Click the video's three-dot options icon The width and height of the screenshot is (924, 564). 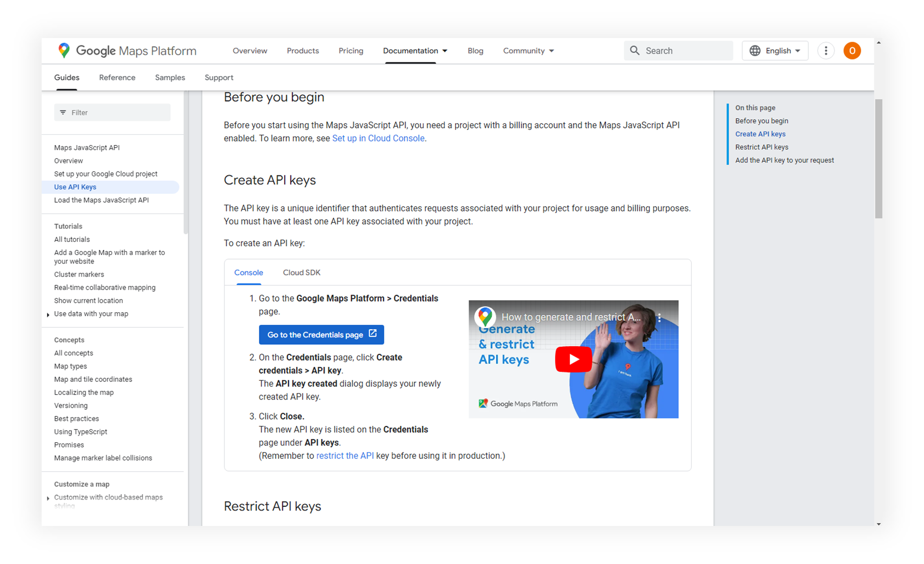click(660, 318)
